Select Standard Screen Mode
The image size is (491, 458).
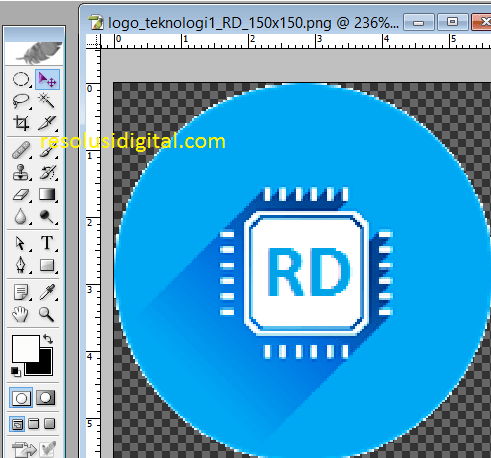click(17, 424)
